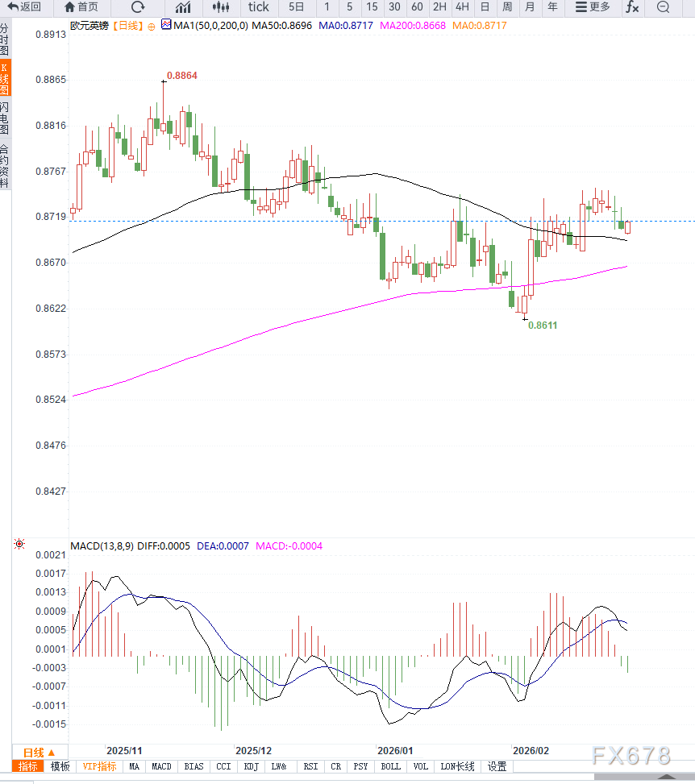Screen dimensions: 695x784
Task: Select the 5日 timeframe
Action: point(297,7)
